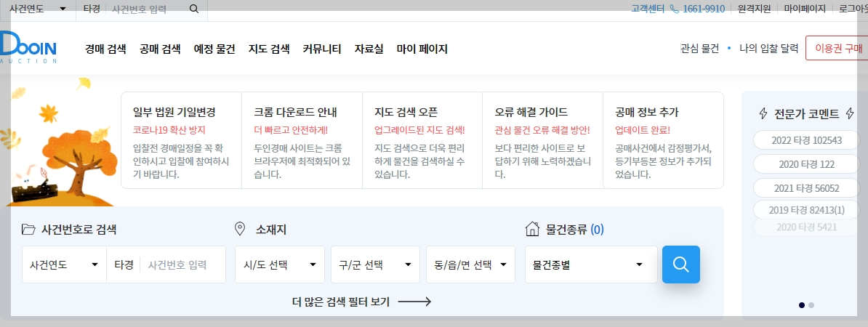This screenshot has height=327, width=868.
Task: Open the 물건종별 dropdown
Action: [591, 265]
